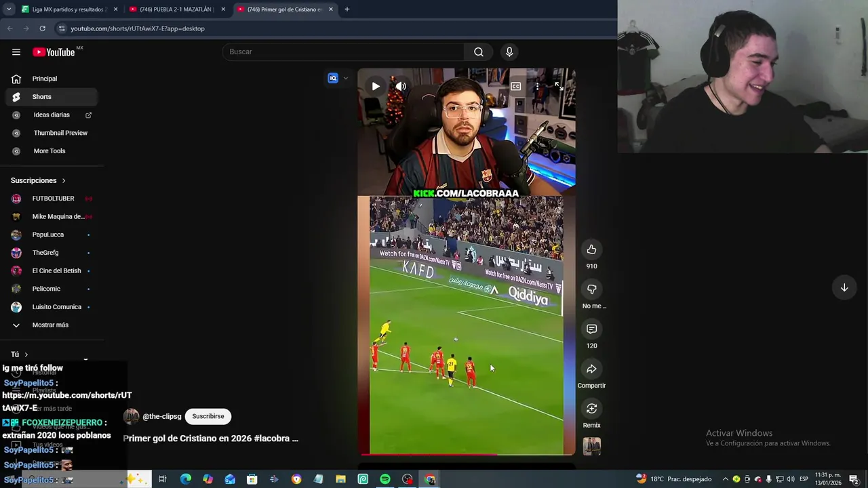Start voice search with the microphone
868x488 pixels.
509,52
